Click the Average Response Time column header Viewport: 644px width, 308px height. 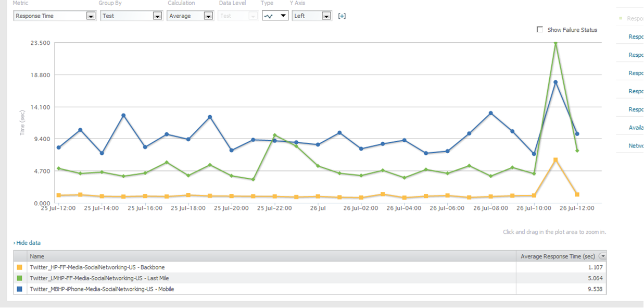(557, 256)
